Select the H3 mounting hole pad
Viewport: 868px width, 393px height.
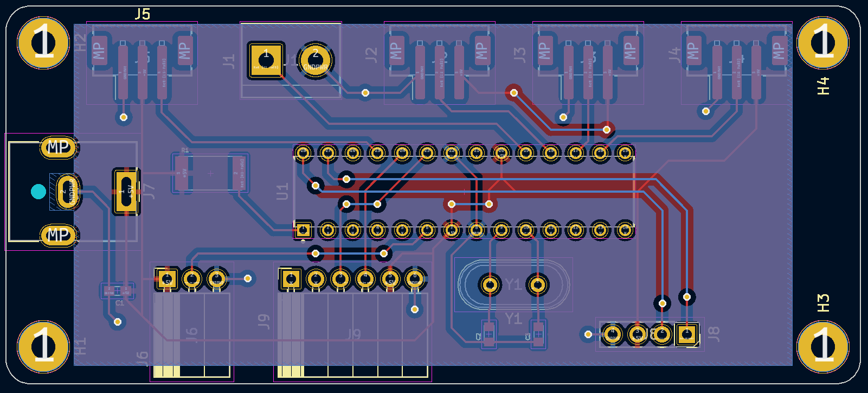tap(823, 346)
